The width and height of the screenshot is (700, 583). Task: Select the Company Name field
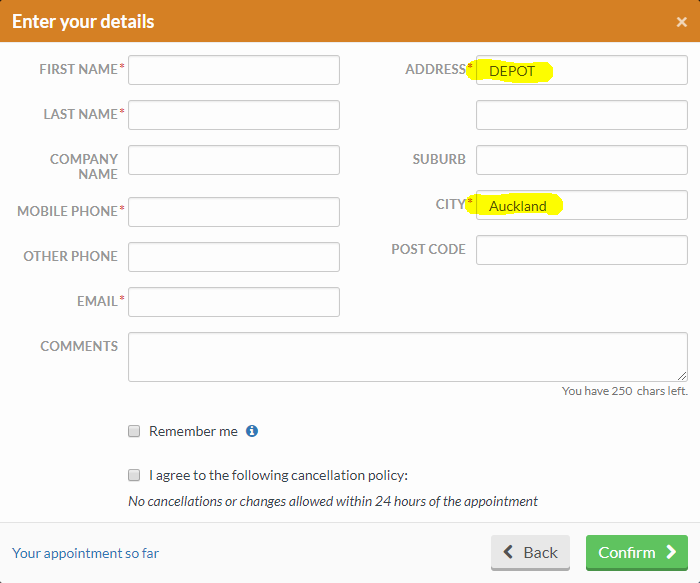tap(234, 160)
